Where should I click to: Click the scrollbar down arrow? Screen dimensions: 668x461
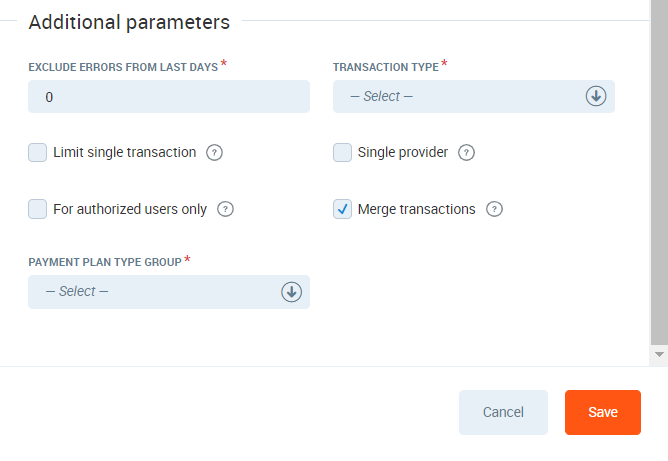point(658,354)
